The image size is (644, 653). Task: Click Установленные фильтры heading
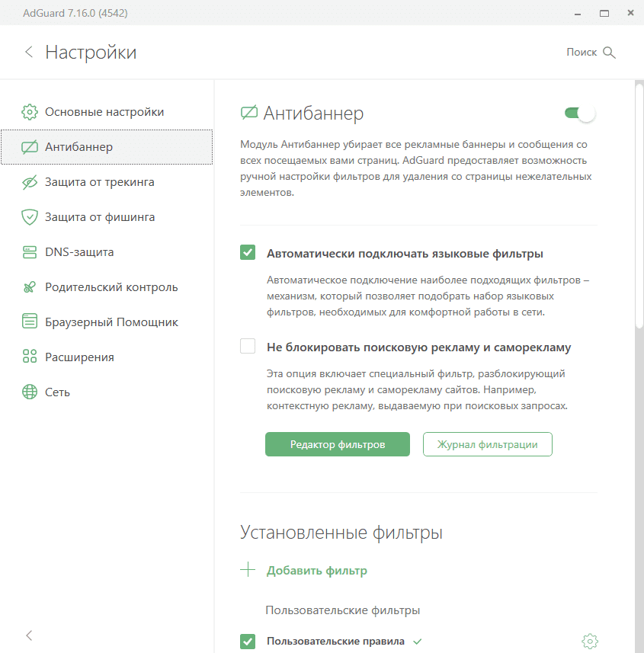coord(341,532)
